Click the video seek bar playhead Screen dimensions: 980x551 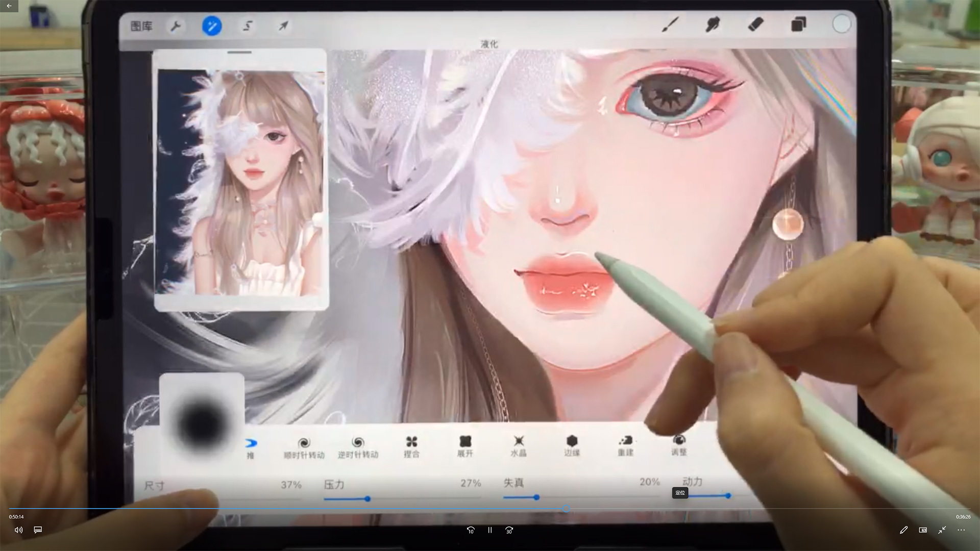[566, 509]
